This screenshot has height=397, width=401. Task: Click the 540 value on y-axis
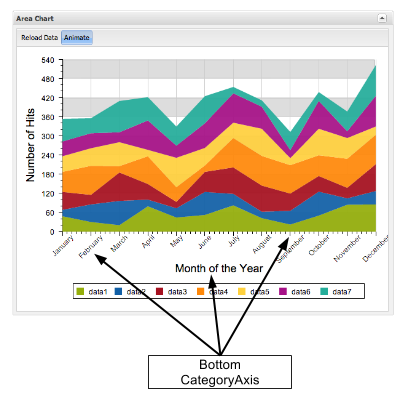click(x=48, y=60)
